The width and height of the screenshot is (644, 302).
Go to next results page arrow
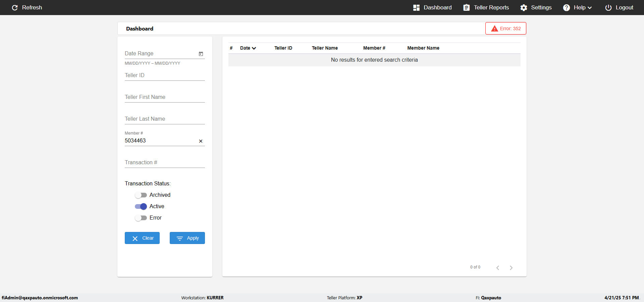(x=511, y=267)
